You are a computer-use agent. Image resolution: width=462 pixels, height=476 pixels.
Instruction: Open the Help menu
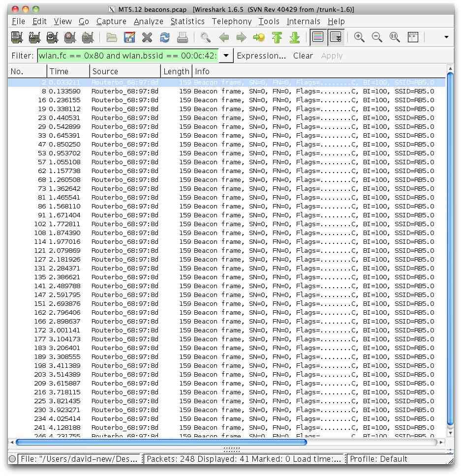tap(336, 22)
